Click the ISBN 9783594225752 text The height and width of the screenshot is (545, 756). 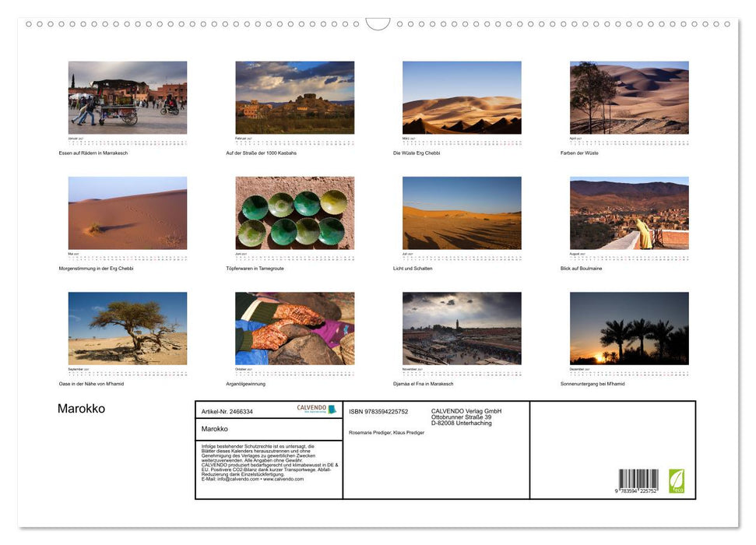point(378,411)
